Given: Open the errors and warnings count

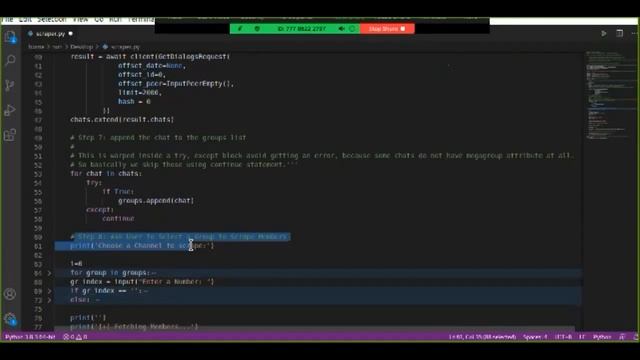Looking at the screenshot, I should 75,337.
